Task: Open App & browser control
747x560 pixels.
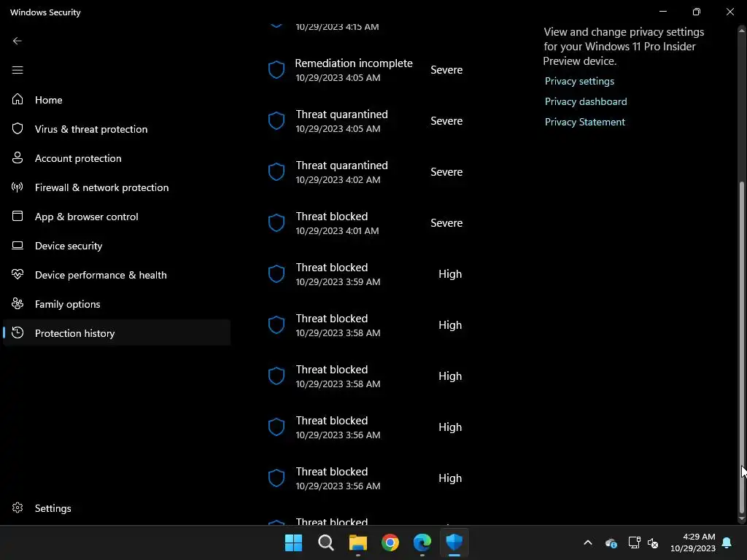Action: [117, 216]
